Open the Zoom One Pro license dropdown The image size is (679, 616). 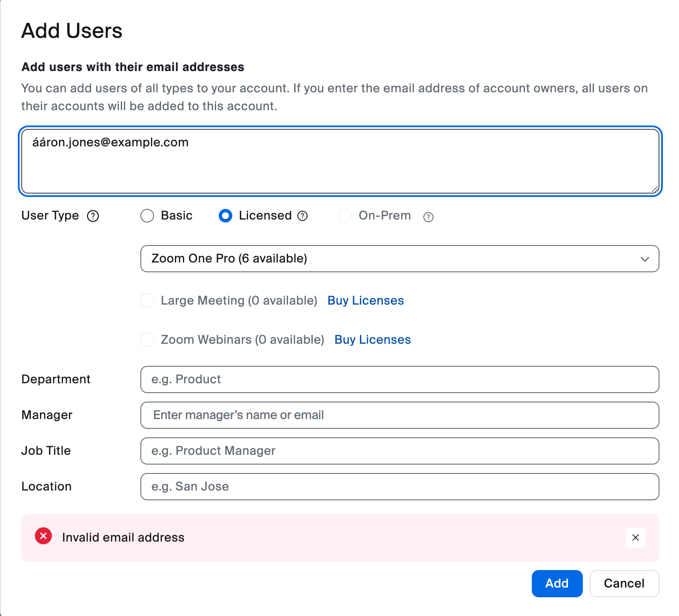(399, 259)
